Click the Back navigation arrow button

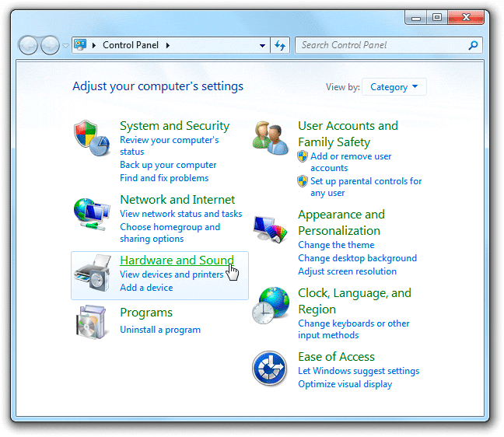28,45
